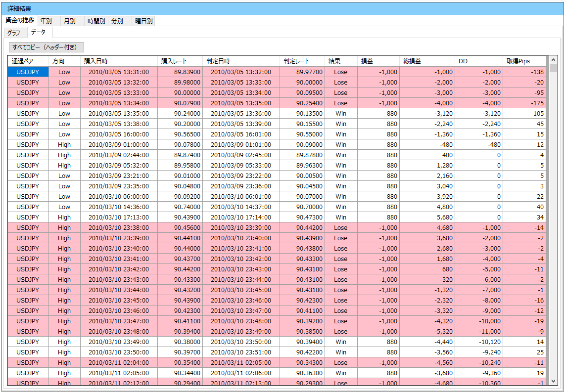Click the 損益 column header

click(x=378, y=61)
